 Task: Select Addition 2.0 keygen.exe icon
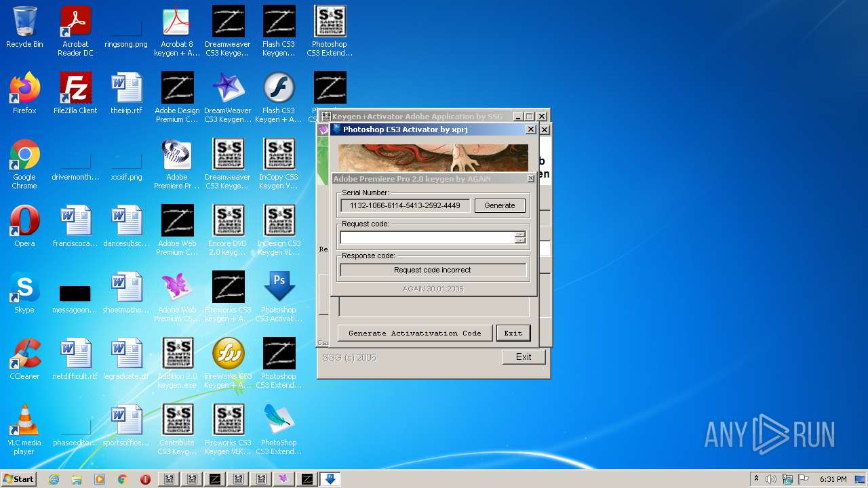[177, 363]
